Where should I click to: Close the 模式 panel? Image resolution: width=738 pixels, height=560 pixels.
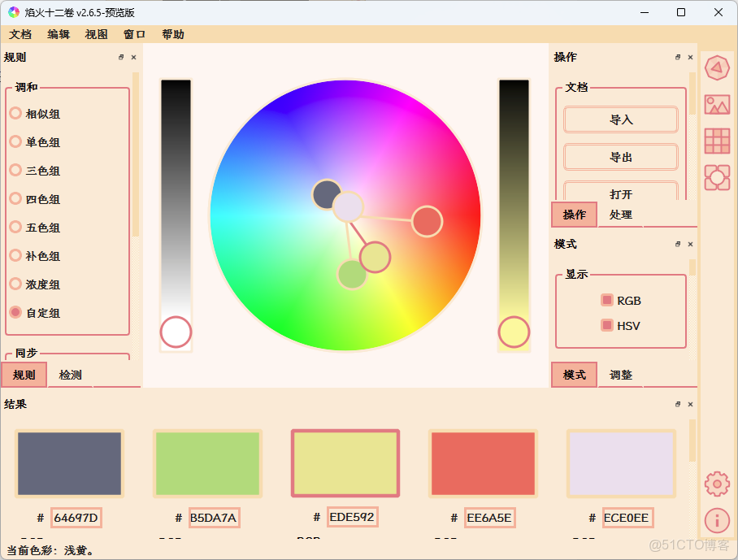[691, 244]
